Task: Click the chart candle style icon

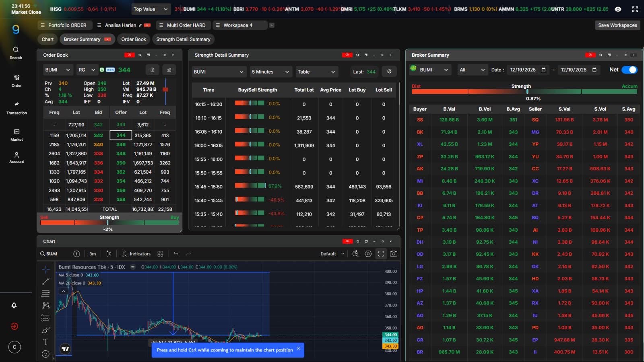Action: pyautogui.click(x=109, y=254)
